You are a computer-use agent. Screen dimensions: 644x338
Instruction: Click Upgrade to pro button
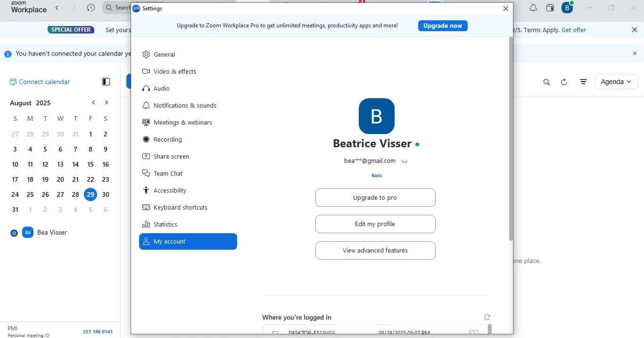pos(375,197)
